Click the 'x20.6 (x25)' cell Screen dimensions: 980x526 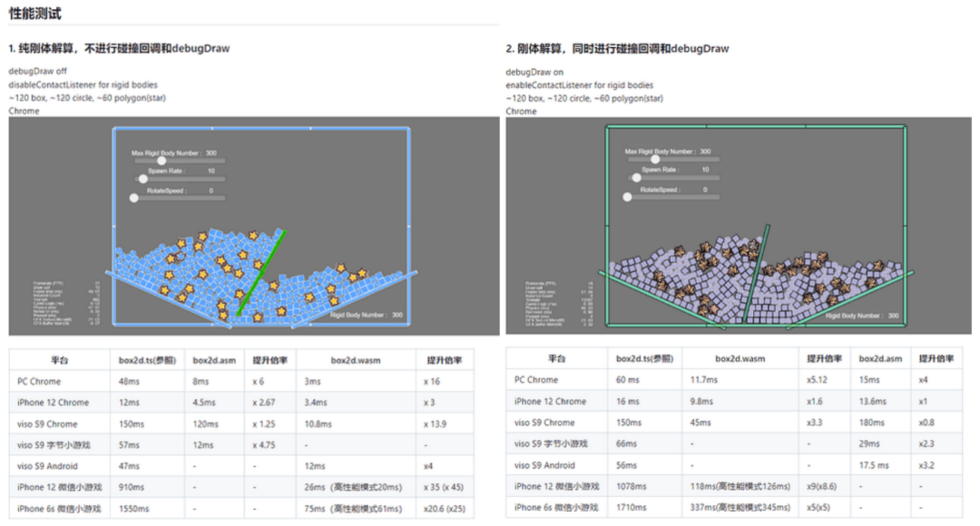(x=445, y=509)
